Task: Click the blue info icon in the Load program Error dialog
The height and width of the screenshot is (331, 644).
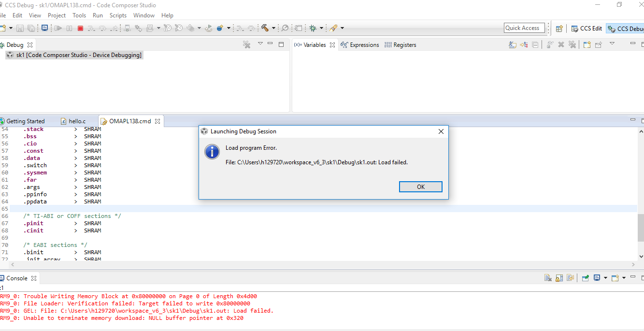Action: 212,151
